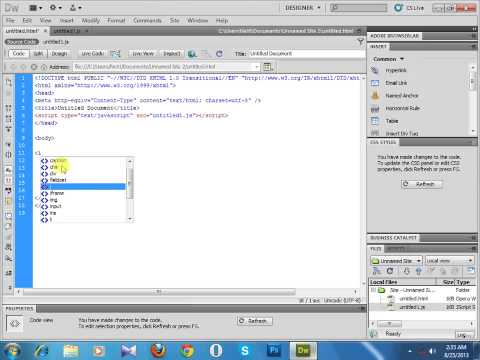Expand the Adobe BrowserLab panel
480x360 pixels.
tap(394, 36)
